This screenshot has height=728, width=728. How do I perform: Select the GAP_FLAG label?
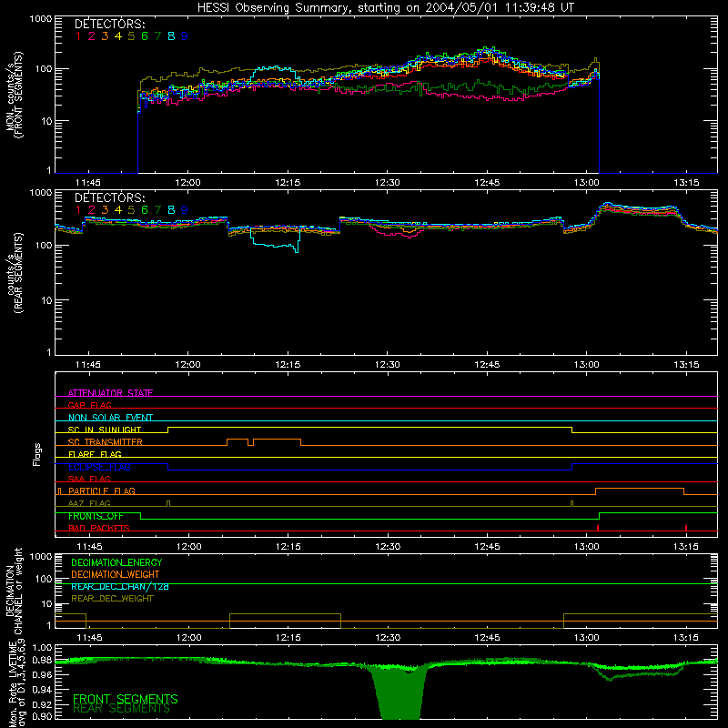coord(89,405)
